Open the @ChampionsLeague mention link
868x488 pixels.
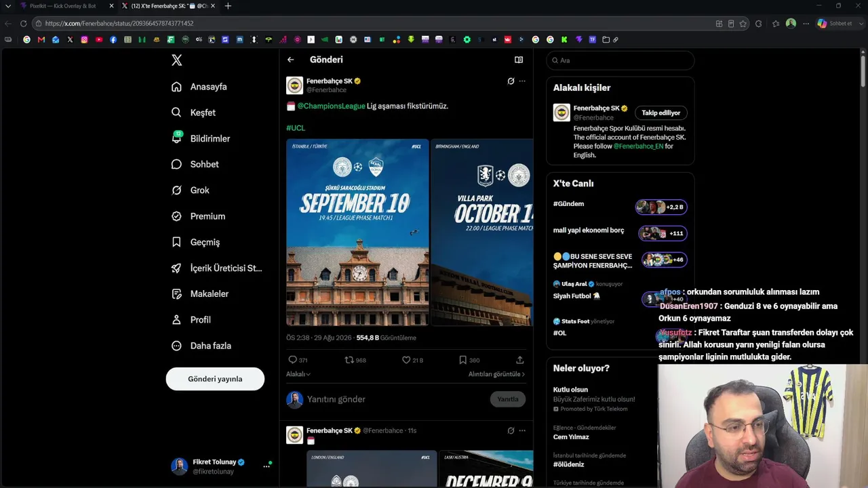tap(331, 106)
